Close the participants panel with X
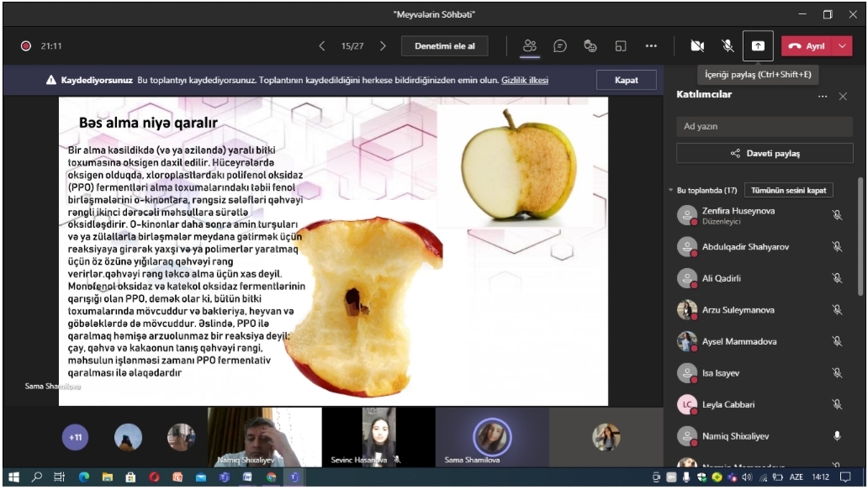Screen dimensions: 868x490 click(843, 97)
